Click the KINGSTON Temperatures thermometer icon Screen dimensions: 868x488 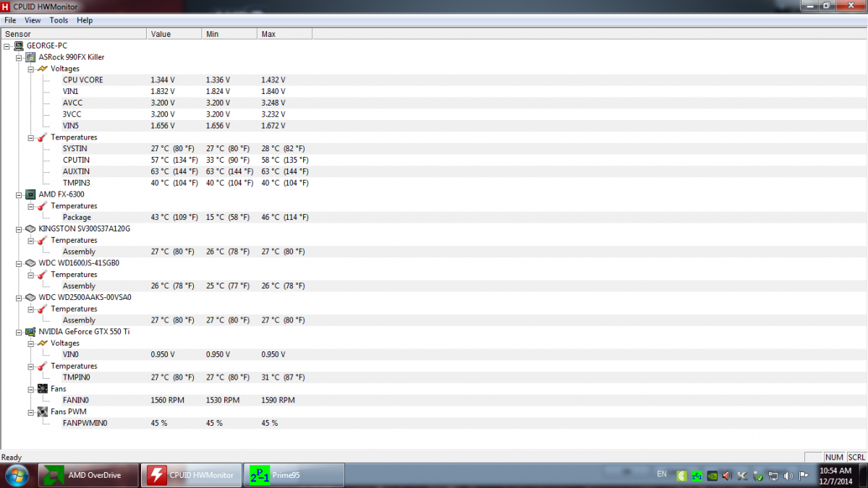(x=43, y=240)
